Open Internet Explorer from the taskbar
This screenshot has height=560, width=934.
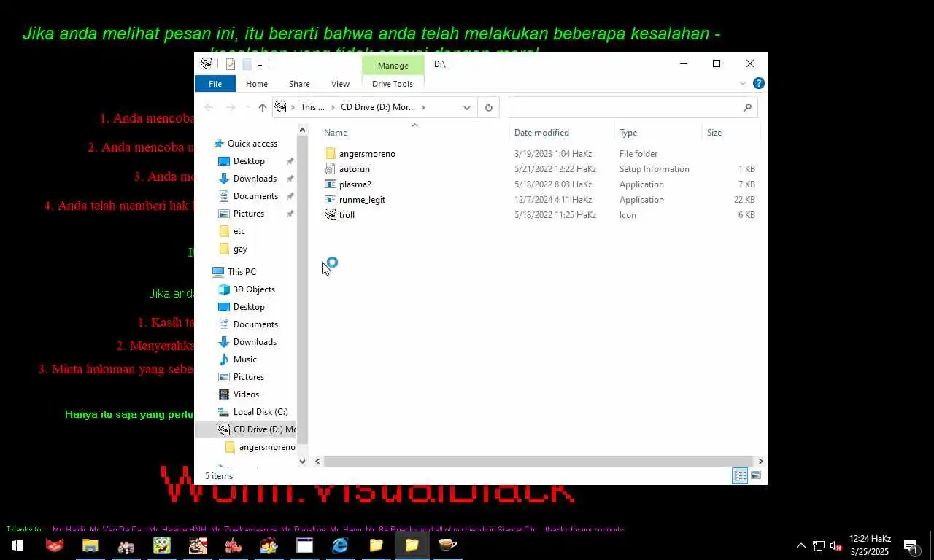coord(340,545)
